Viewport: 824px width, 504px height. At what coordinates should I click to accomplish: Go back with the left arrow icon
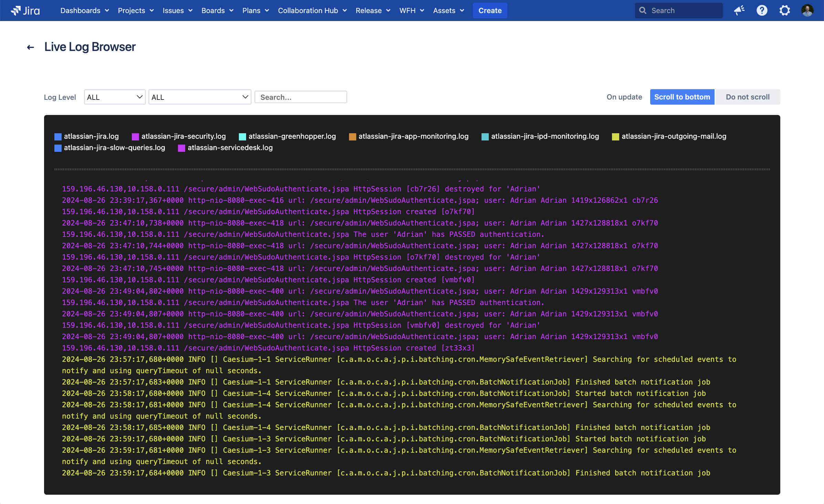(31, 47)
